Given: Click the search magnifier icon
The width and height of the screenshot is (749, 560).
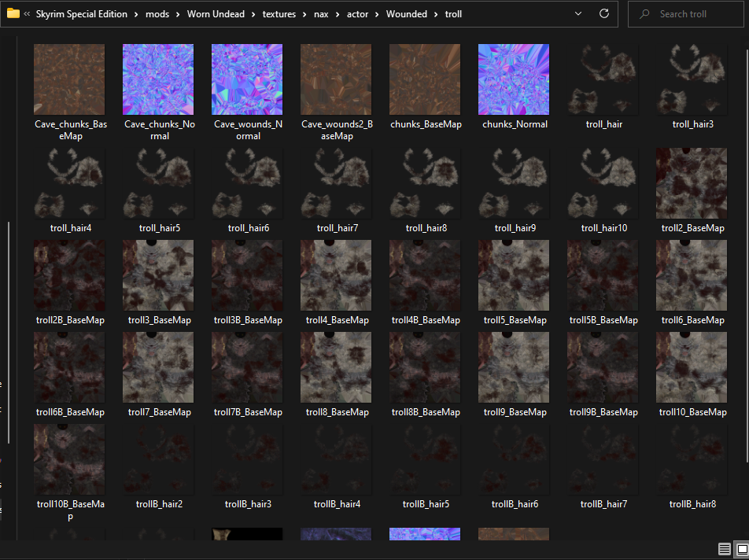Looking at the screenshot, I should [644, 14].
